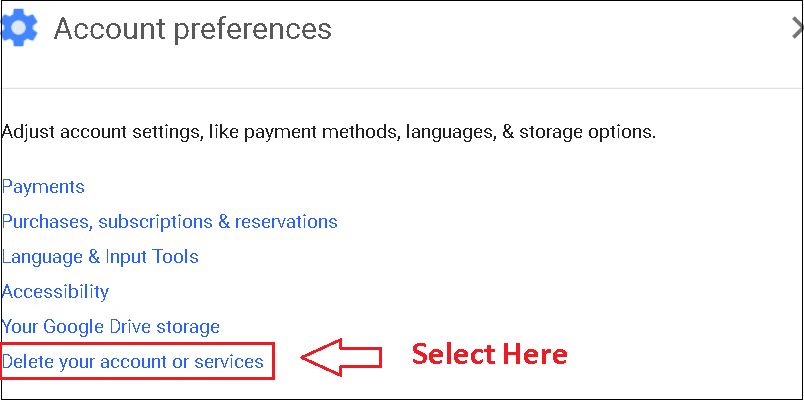This screenshot has height=401, width=804.
Task: View Your Google Drive storage
Action: pyautogui.click(x=111, y=327)
